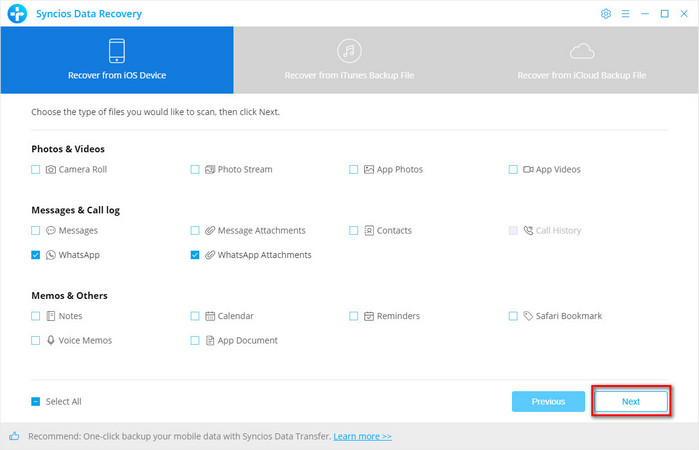Open the settings gear icon
This screenshot has height=450, width=699.
[605, 14]
